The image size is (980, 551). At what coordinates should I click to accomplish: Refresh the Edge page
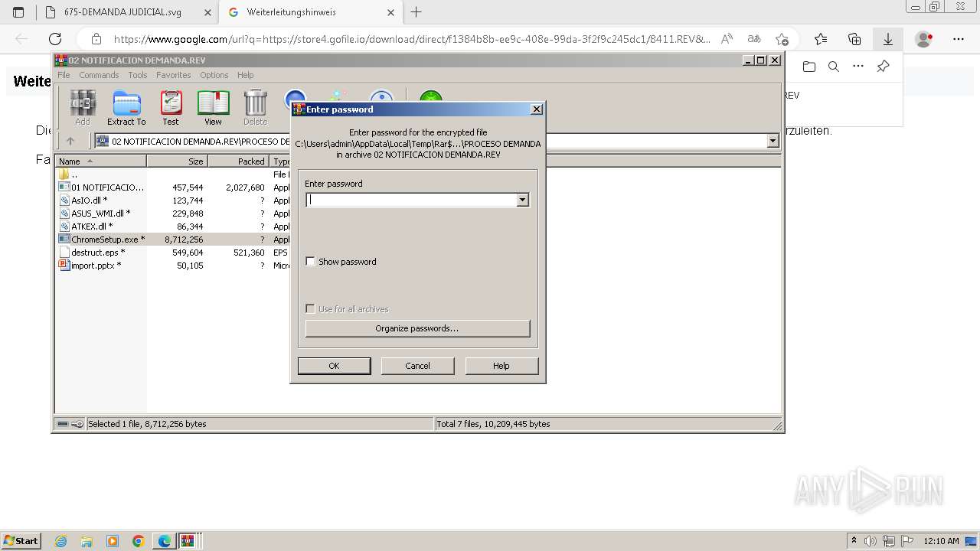click(x=55, y=39)
